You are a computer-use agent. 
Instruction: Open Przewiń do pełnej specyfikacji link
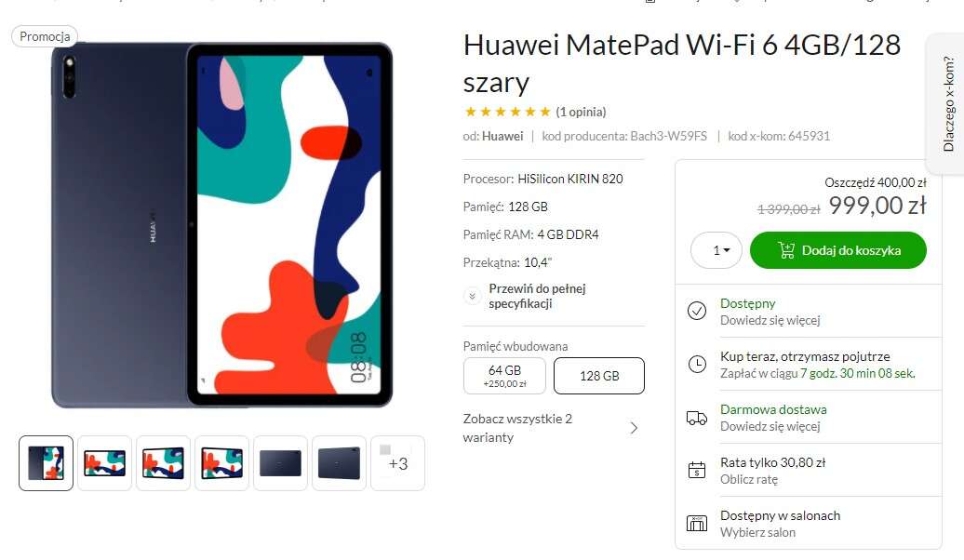pos(537,296)
